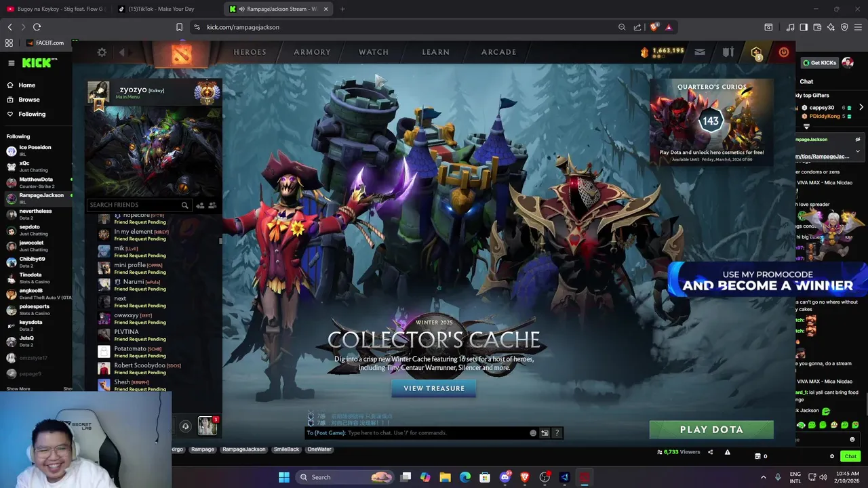Open the WATCH tab in Dota

[374, 52]
